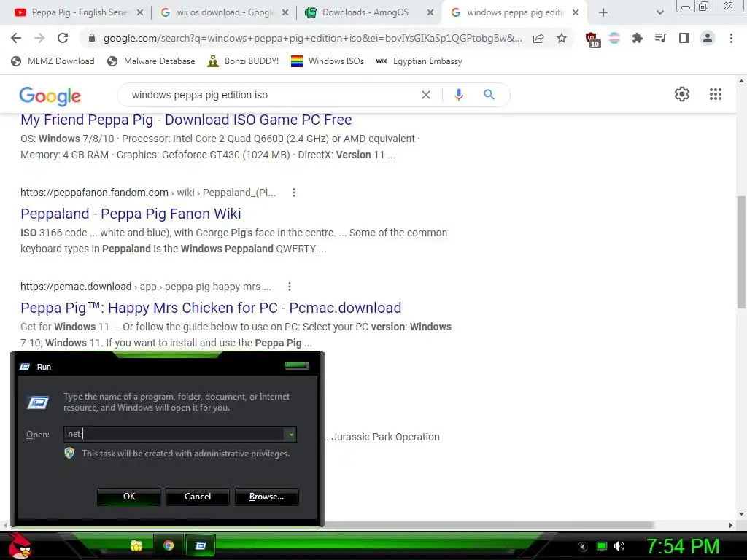
Task: Open the volume control in the tray
Action: (x=619, y=546)
